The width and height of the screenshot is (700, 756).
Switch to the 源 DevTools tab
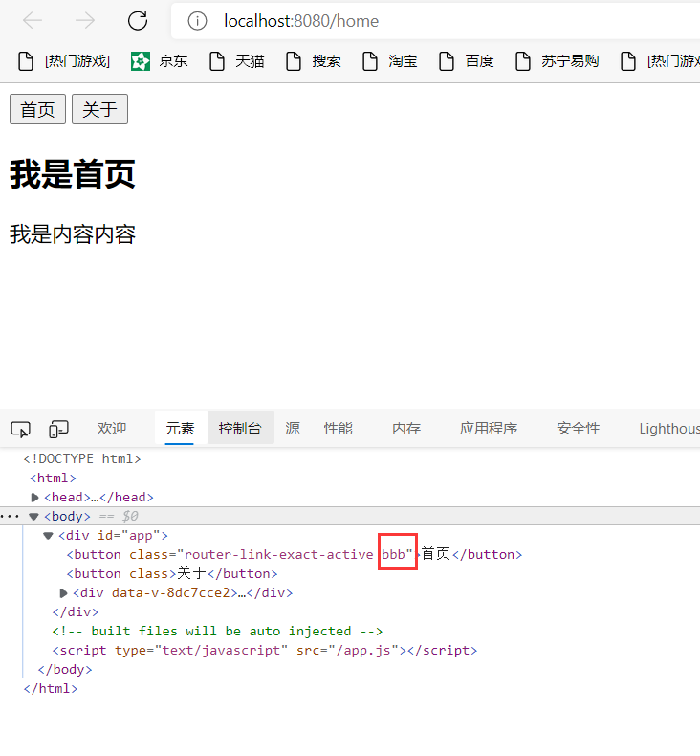(292, 428)
